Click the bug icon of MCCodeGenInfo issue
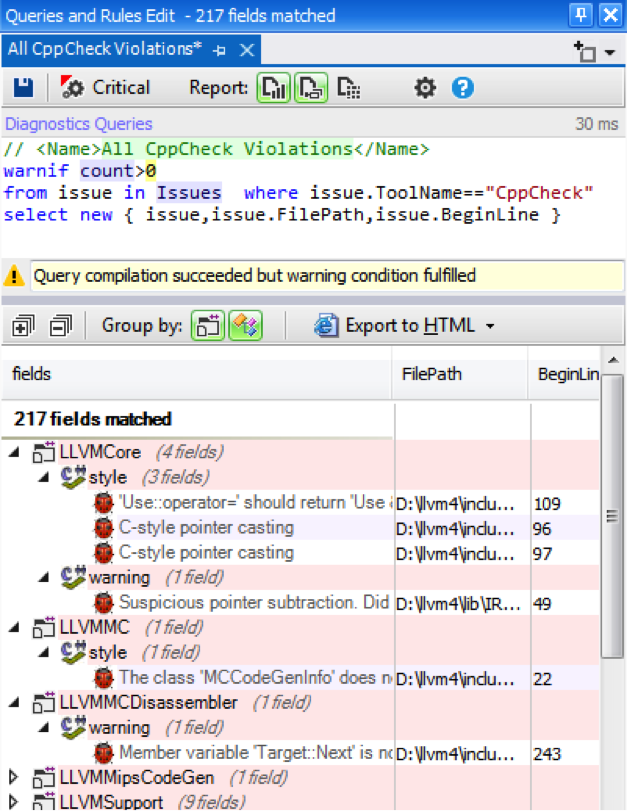The image size is (628, 811). tap(104, 678)
